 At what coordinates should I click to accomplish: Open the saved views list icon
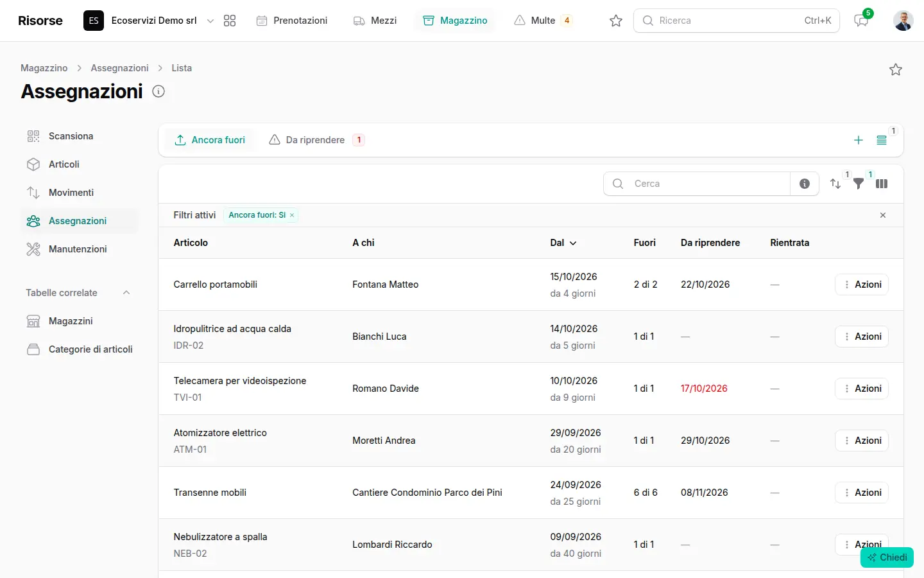pyautogui.click(x=882, y=140)
